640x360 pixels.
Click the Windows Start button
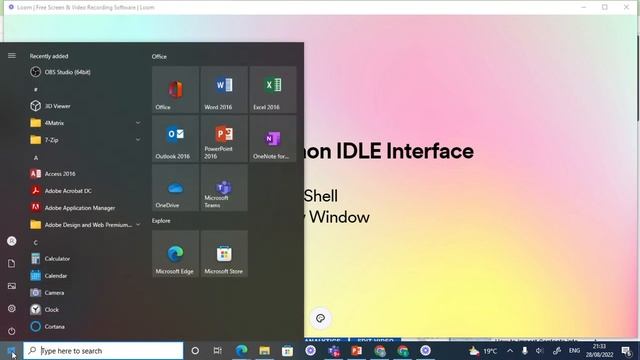(x=11, y=351)
